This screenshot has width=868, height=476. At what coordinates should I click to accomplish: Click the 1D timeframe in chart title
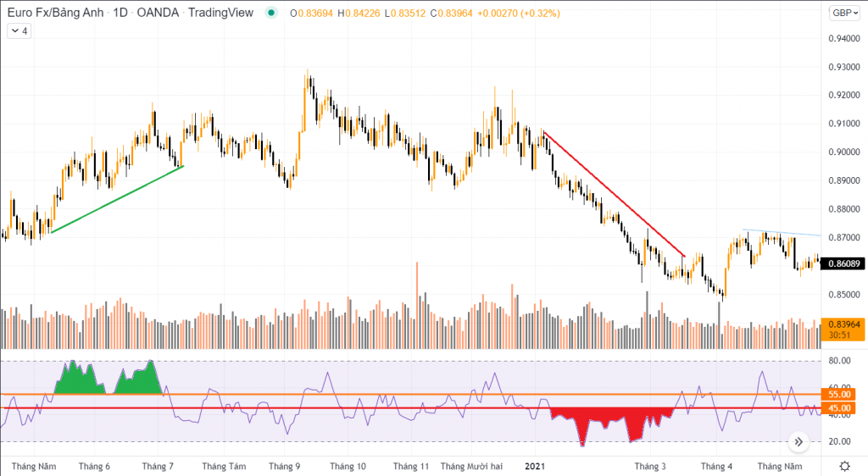tap(120, 13)
